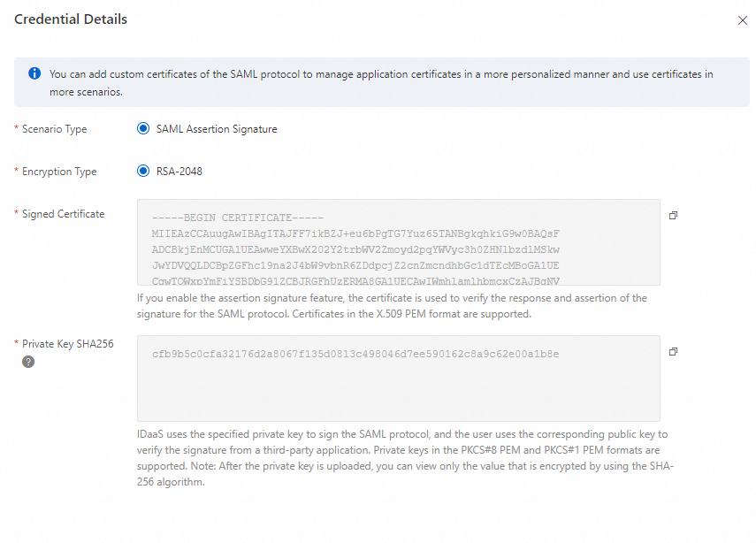Select the SAML Assertion Signature radio button

click(143, 129)
